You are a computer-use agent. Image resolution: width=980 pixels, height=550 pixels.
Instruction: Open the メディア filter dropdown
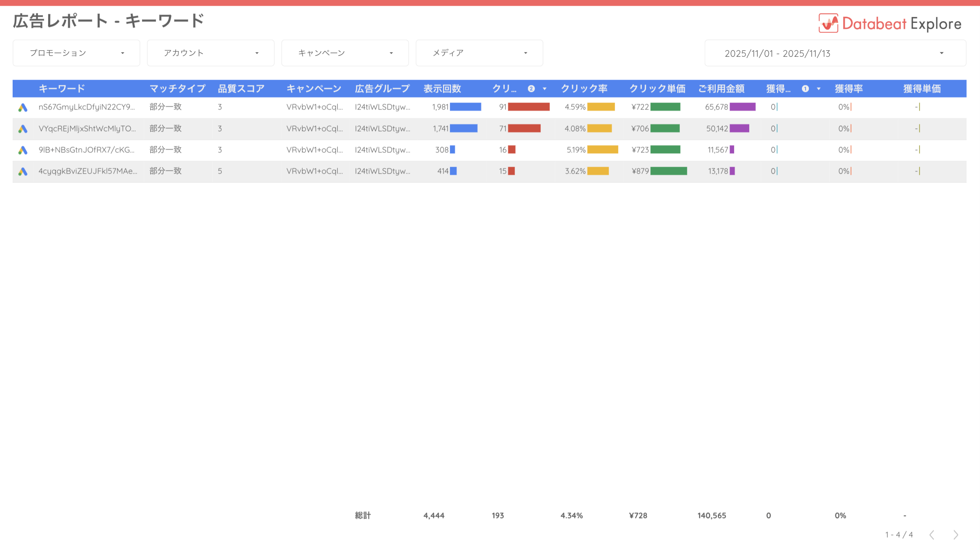click(479, 53)
